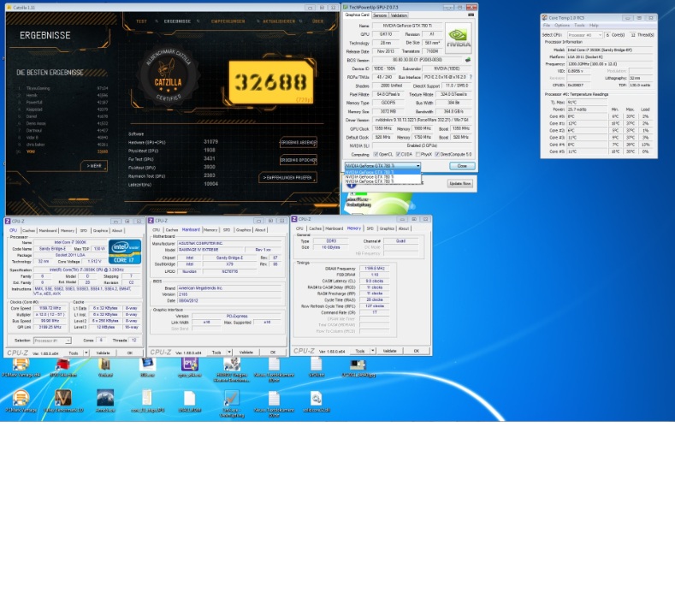
Task: Toggle the DirectCompute 5.0 checkbox
Action: point(437,154)
